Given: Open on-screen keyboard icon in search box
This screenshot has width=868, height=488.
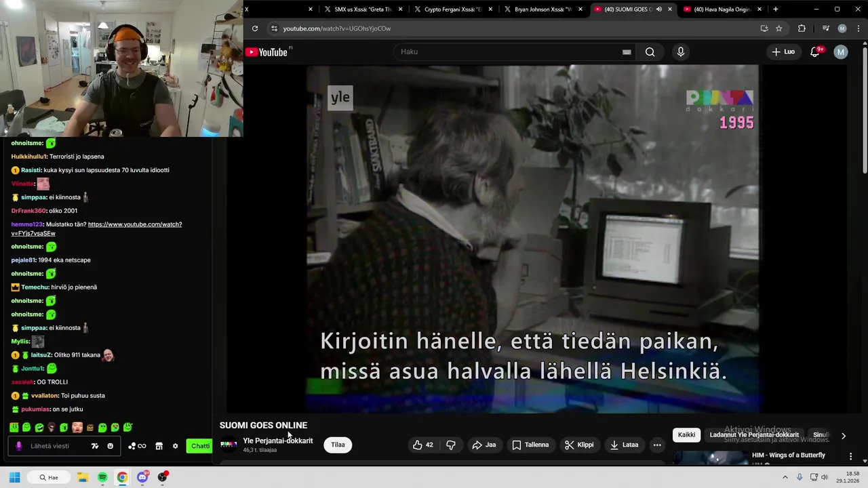Looking at the screenshot, I should (627, 52).
